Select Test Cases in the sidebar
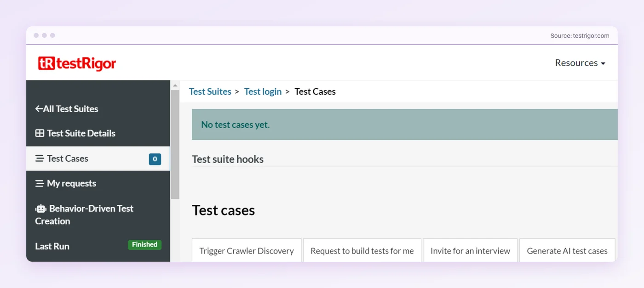644x288 pixels. tap(98, 158)
